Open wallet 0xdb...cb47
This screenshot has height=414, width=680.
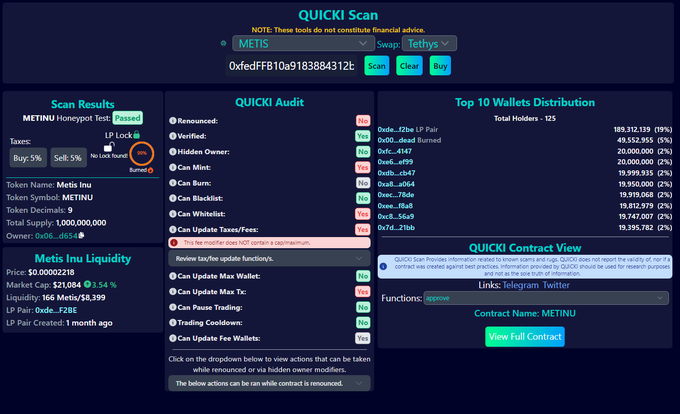[396, 173]
